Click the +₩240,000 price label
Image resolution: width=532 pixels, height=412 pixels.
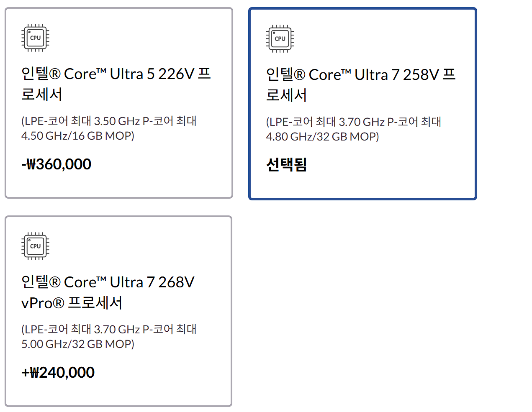(x=58, y=372)
